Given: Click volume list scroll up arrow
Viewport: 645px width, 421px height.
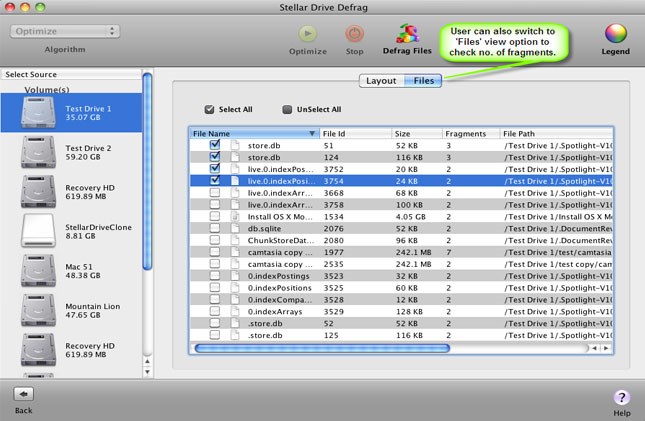Looking at the screenshot, I should click(147, 361).
